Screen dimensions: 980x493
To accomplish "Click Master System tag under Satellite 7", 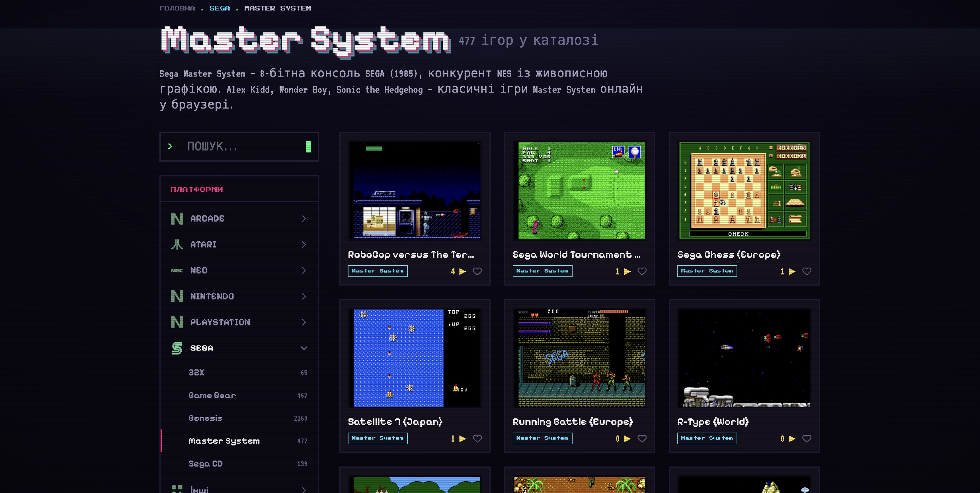I will tap(377, 438).
